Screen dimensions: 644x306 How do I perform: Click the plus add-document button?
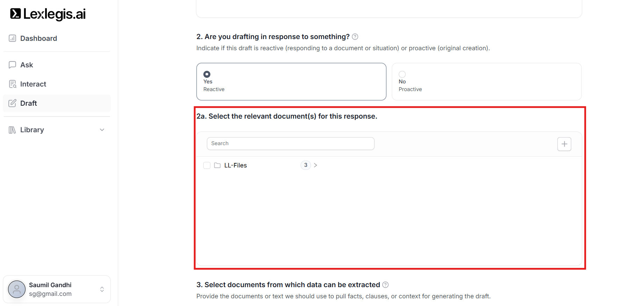(564, 144)
